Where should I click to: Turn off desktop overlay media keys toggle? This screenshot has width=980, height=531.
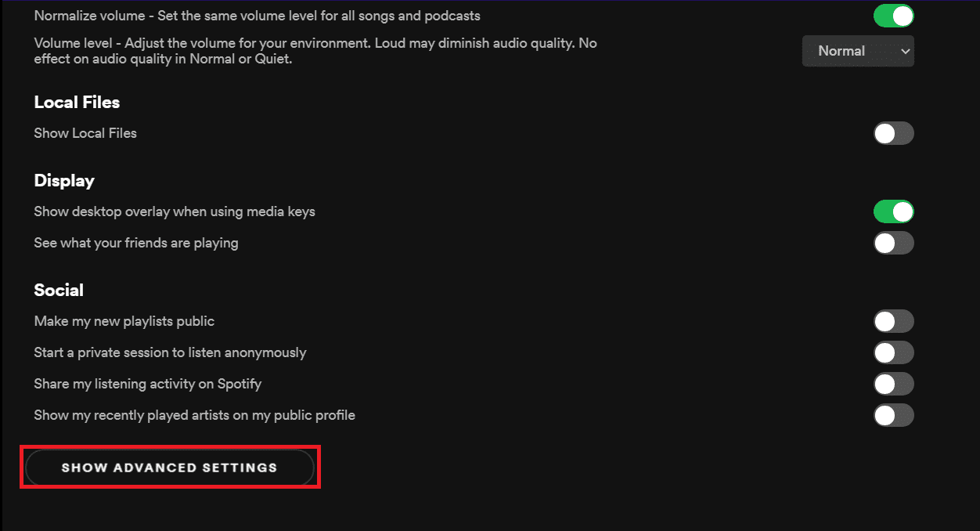tap(893, 211)
